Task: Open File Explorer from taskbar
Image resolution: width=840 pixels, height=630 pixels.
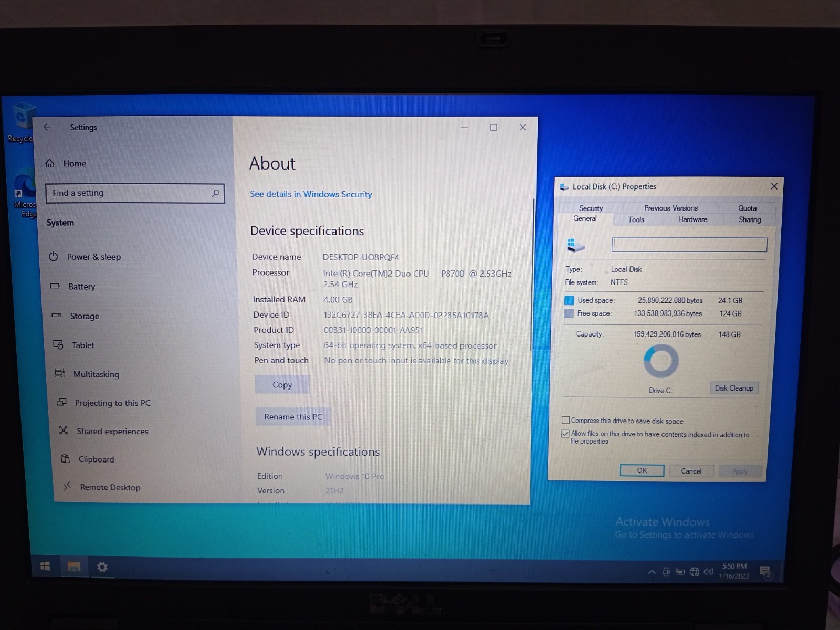Action: pyautogui.click(x=74, y=566)
